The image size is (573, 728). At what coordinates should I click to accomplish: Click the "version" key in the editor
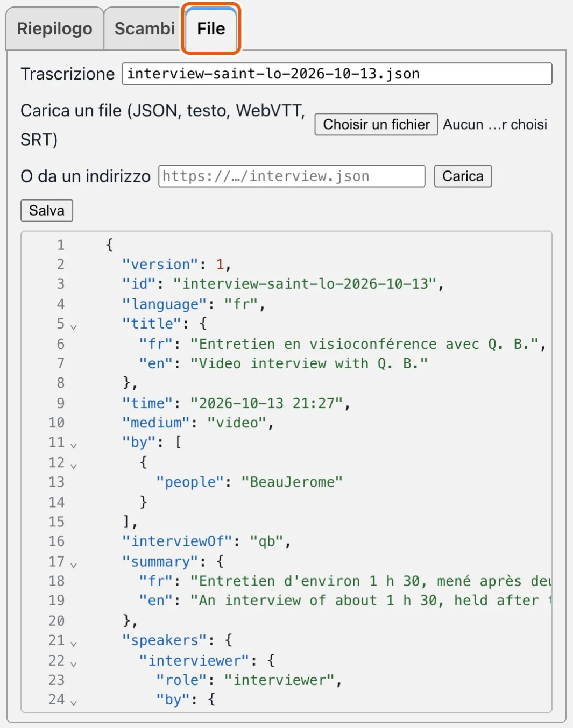point(160,264)
